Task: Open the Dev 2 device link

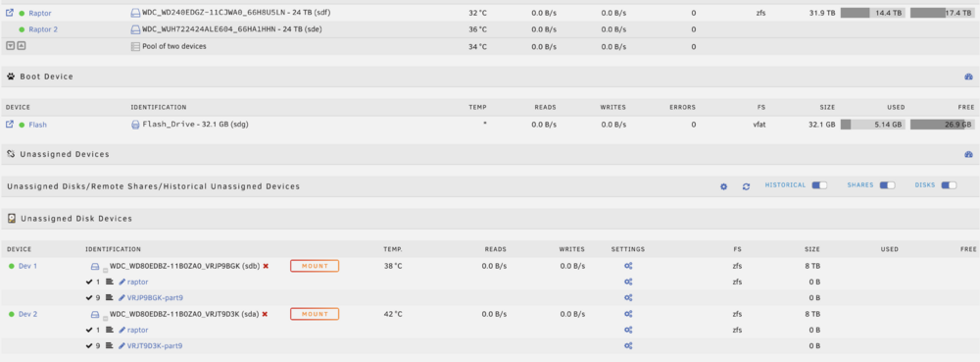Action: [27, 314]
